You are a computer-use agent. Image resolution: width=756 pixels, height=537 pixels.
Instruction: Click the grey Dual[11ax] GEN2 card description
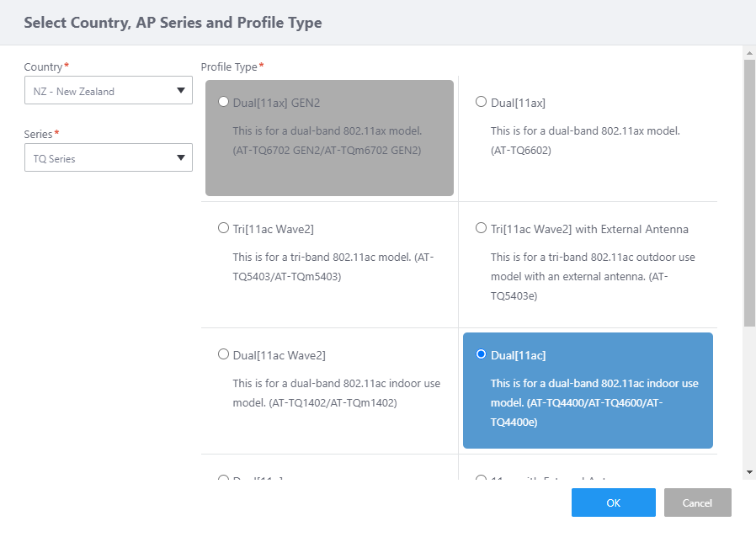pos(327,141)
